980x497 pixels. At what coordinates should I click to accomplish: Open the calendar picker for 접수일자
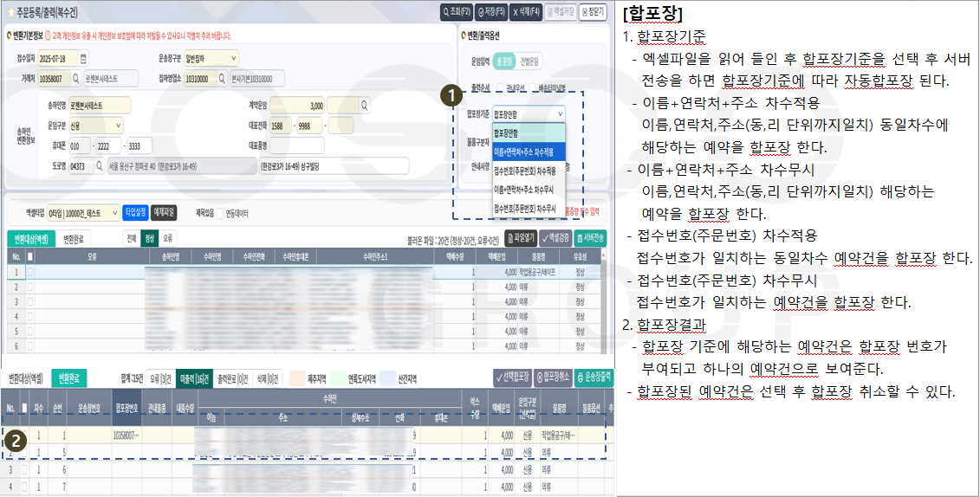(x=84, y=59)
